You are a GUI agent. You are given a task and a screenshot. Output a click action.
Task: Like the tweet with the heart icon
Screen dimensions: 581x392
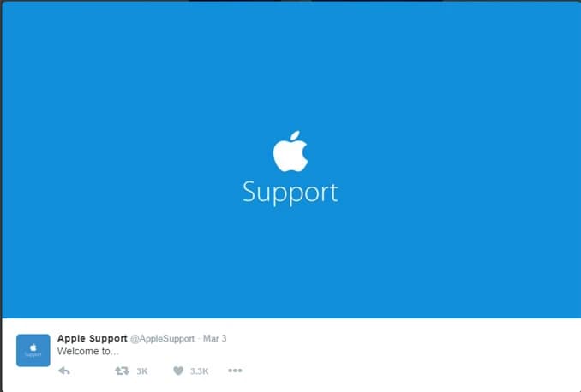point(178,371)
